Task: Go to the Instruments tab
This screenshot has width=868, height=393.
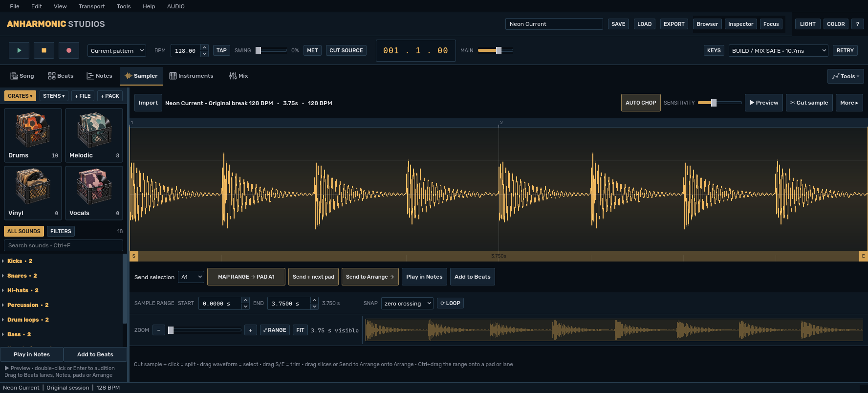Action: 191,76
